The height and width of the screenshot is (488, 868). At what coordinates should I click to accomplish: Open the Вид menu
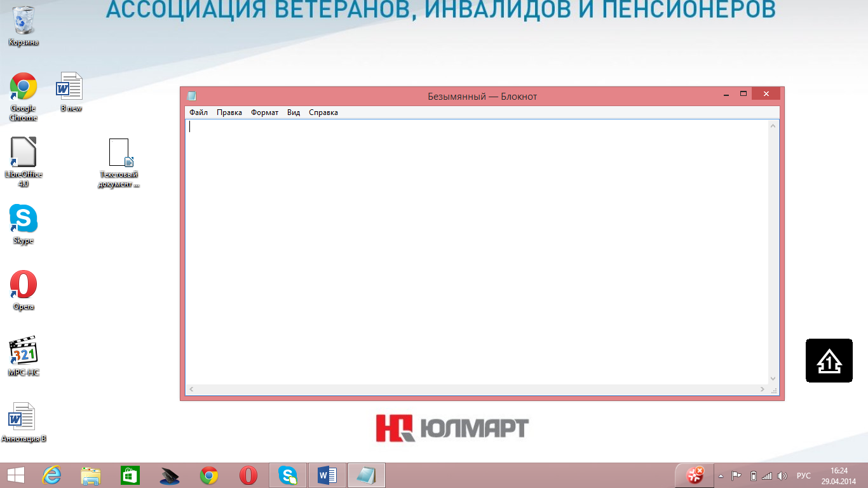294,112
